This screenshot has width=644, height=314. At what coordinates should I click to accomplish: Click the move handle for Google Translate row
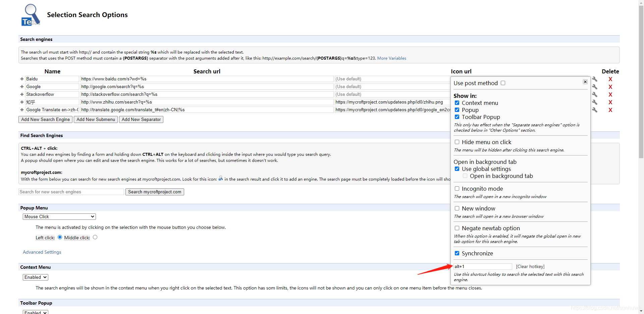tap(22, 110)
